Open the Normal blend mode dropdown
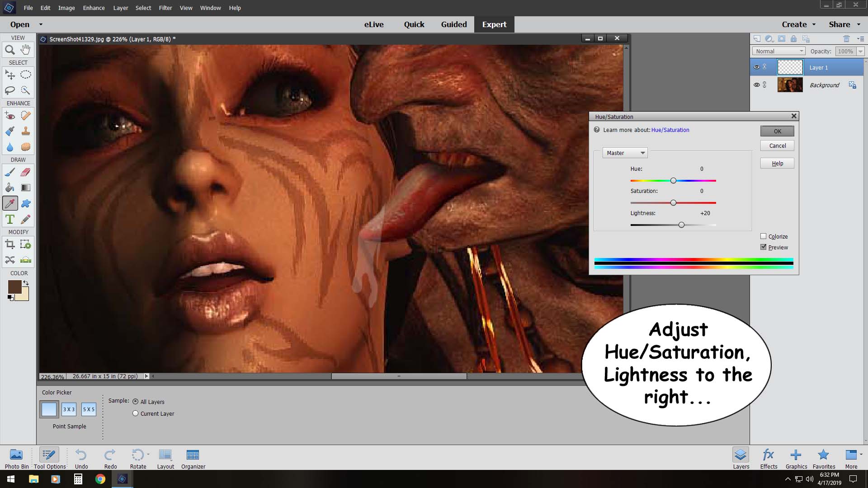The height and width of the screenshot is (488, 868). [779, 51]
